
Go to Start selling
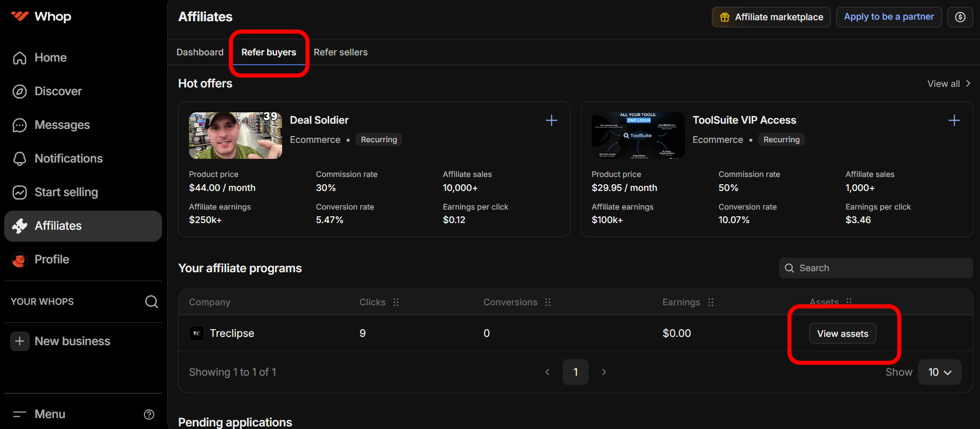pos(66,192)
